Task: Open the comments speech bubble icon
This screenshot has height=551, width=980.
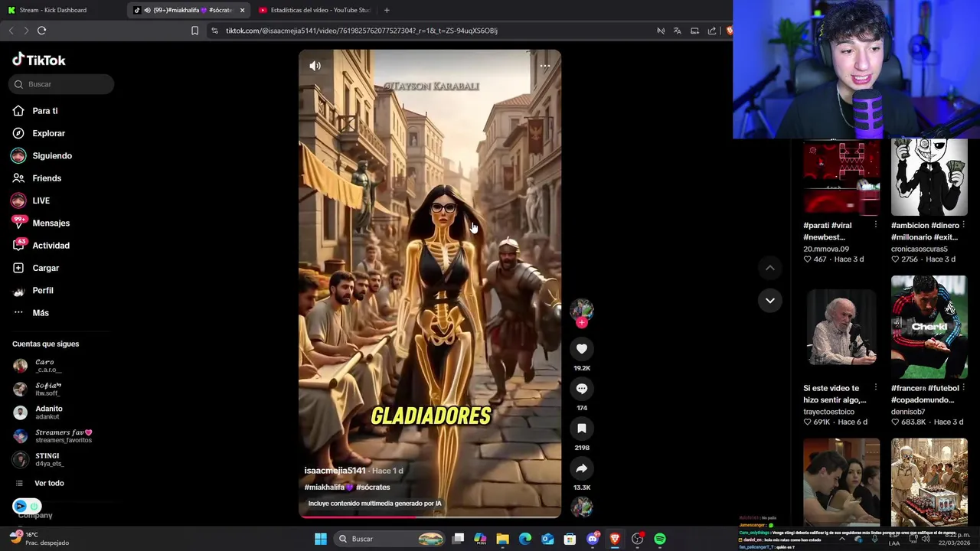Action: [582, 389]
